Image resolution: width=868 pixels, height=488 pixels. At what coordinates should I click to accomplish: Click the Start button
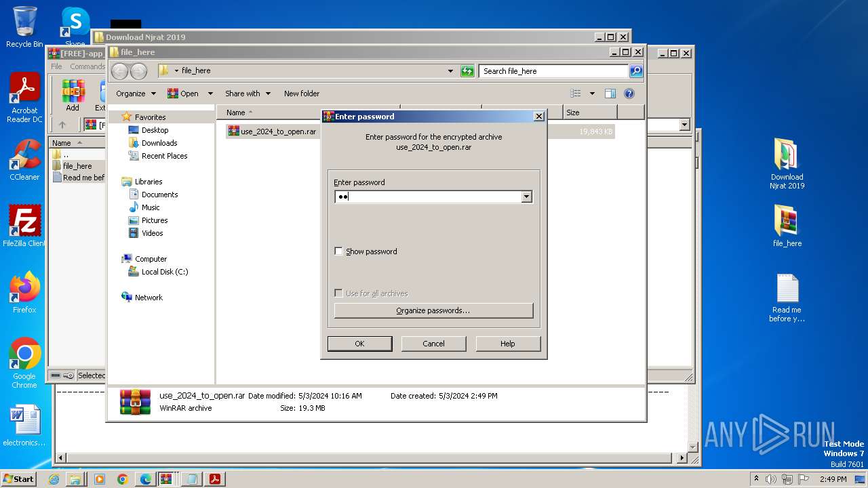point(18,479)
